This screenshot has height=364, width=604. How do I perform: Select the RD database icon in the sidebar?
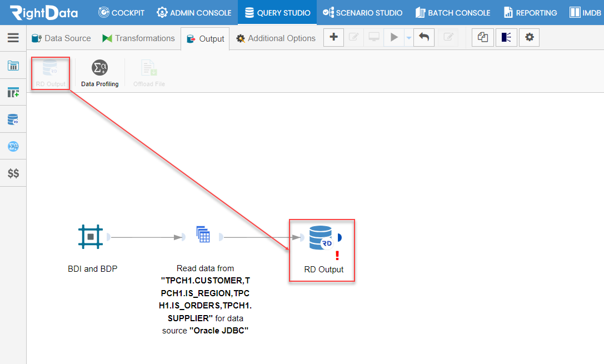(13, 119)
